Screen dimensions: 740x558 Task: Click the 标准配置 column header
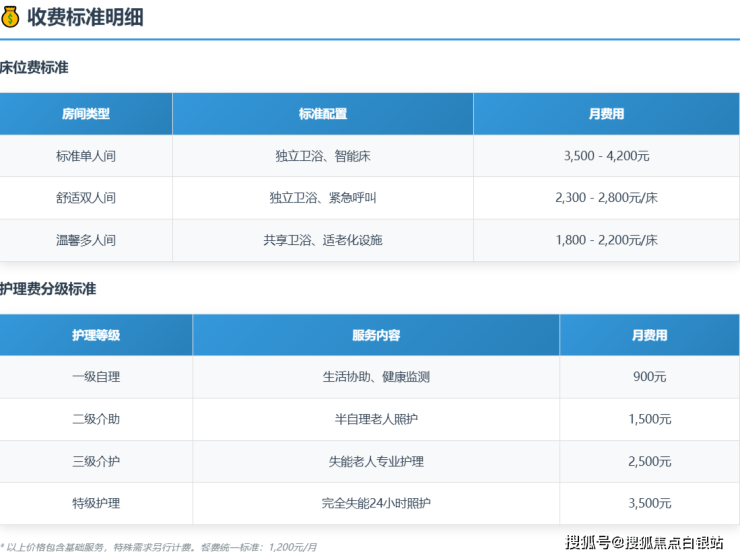(x=322, y=114)
